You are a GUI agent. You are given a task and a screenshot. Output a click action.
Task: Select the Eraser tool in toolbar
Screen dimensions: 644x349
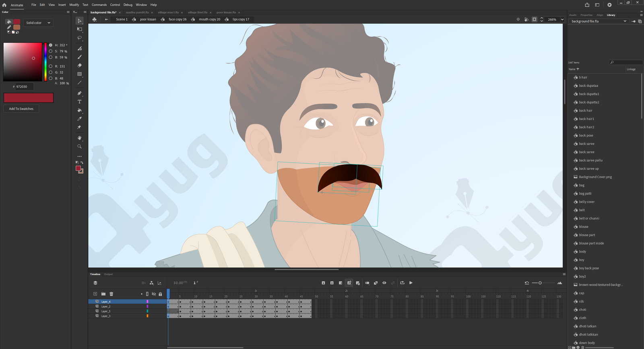[79, 65]
